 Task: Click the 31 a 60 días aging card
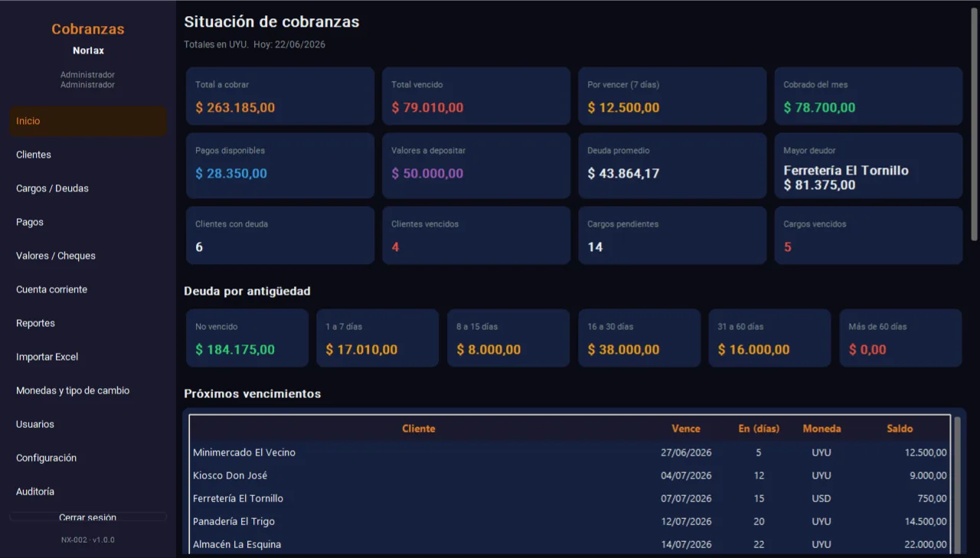[x=769, y=338]
